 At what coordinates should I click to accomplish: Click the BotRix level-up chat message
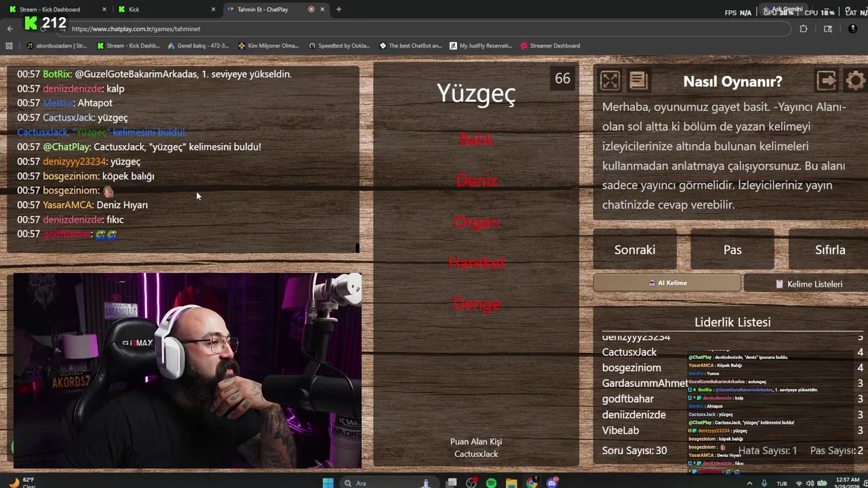coord(154,74)
